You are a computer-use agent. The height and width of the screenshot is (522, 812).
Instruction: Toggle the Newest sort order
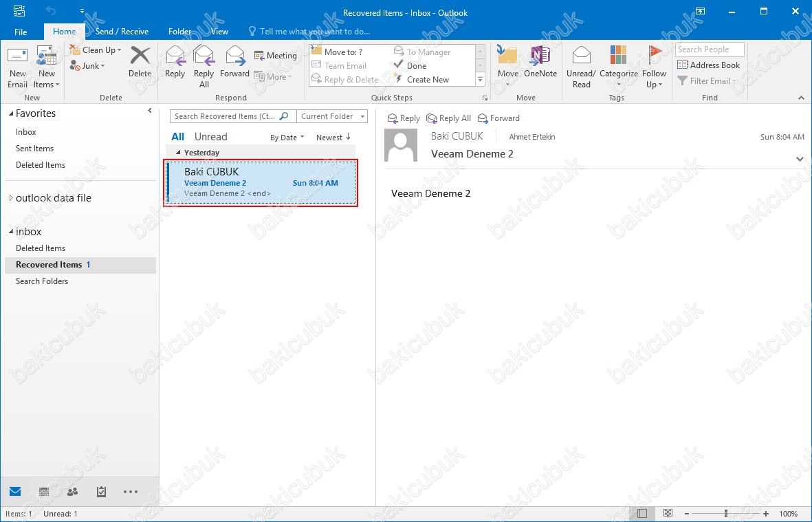point(333,138)
